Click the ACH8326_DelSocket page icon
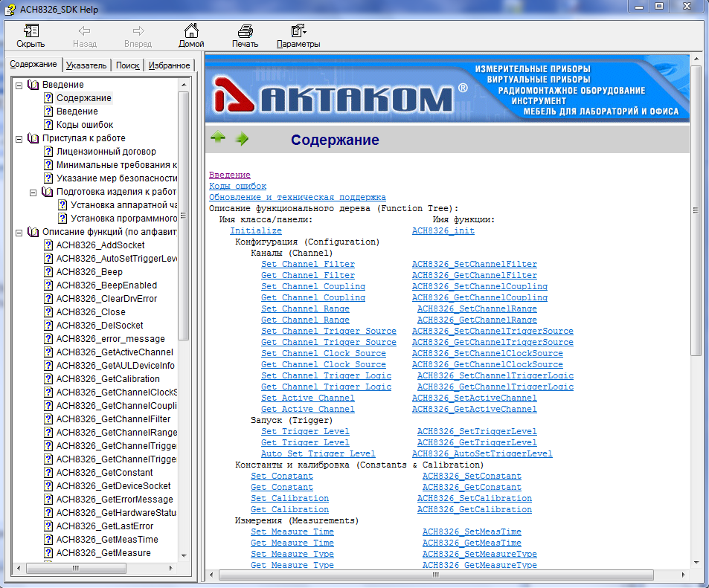This screenshot has height=588, width=709. coord(48,326)
